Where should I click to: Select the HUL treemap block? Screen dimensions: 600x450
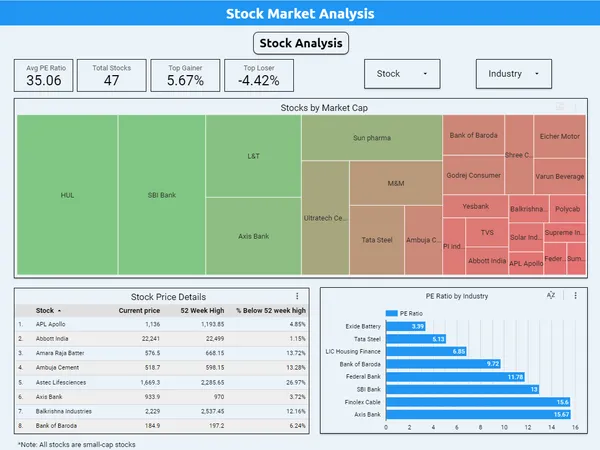67,195
